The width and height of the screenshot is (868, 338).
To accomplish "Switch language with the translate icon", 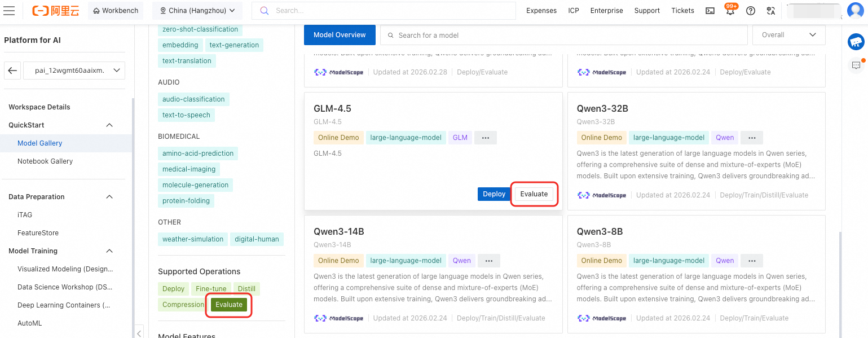I will (771, 11).
